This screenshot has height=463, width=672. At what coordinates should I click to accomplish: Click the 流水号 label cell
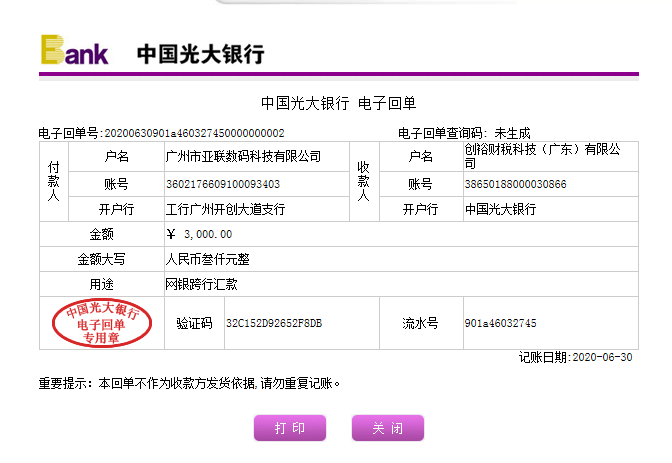click(x=420, y=323)
